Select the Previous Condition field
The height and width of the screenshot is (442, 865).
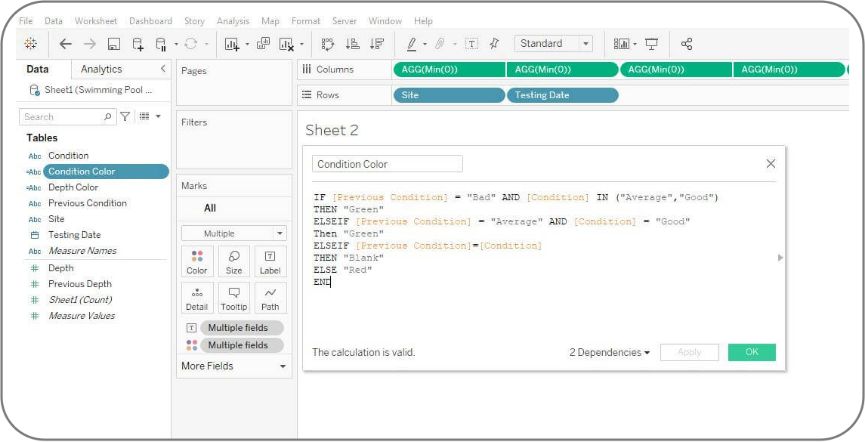pos(87,203)
